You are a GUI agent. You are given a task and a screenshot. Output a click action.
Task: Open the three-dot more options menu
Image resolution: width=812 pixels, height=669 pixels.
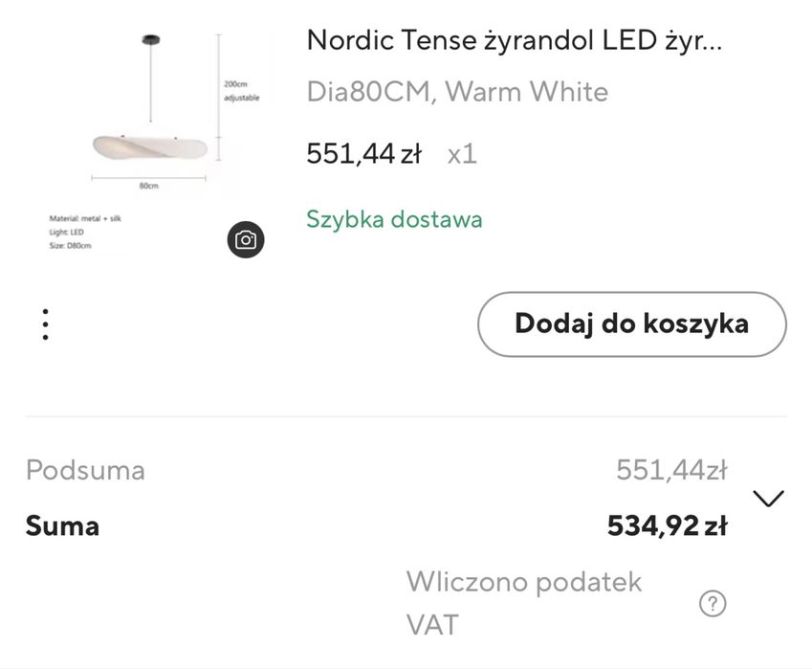coord(45,324)
